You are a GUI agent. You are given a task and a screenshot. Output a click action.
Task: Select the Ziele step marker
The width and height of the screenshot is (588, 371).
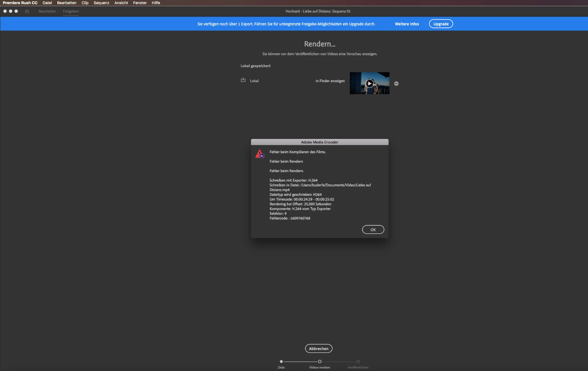click(x=281, y=361)
